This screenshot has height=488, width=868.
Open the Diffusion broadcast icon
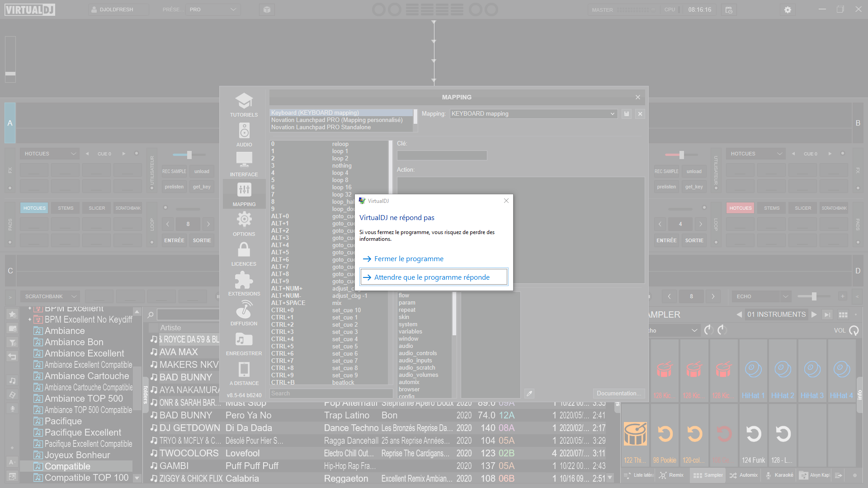click(244, 310)
